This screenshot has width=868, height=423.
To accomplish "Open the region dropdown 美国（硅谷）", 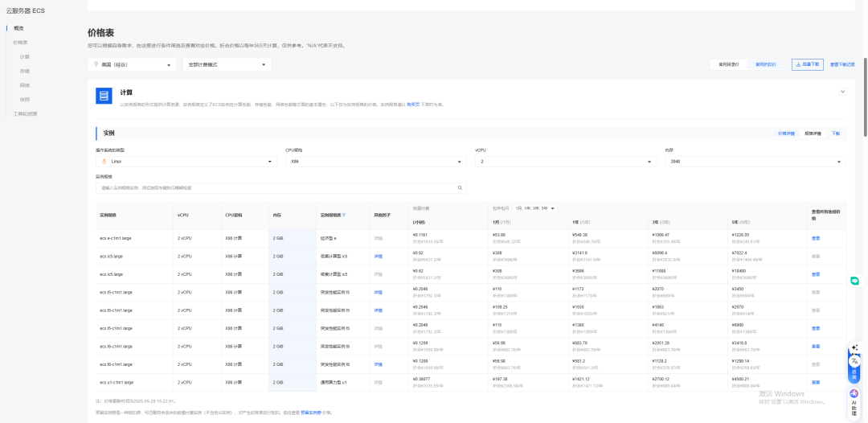I will [132, 64].
